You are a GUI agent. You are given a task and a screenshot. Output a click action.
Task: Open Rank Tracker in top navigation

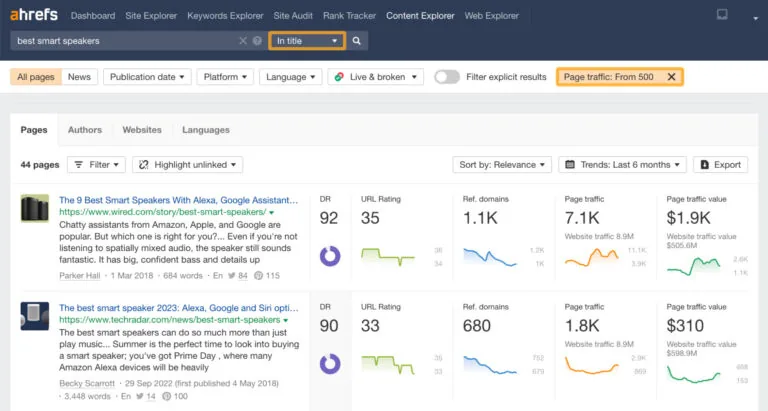tap(349, 16)
